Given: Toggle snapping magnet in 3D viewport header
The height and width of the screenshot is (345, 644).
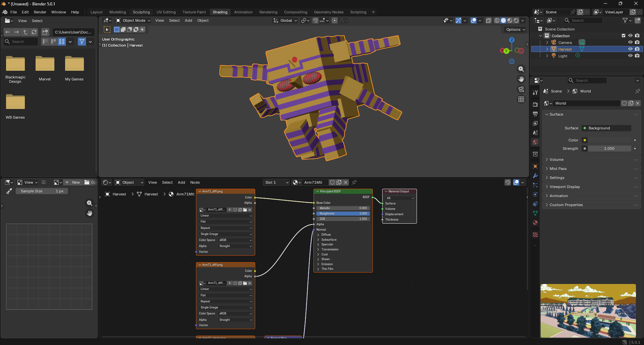Looking at the screenshot, I should (x=315, y=20).
